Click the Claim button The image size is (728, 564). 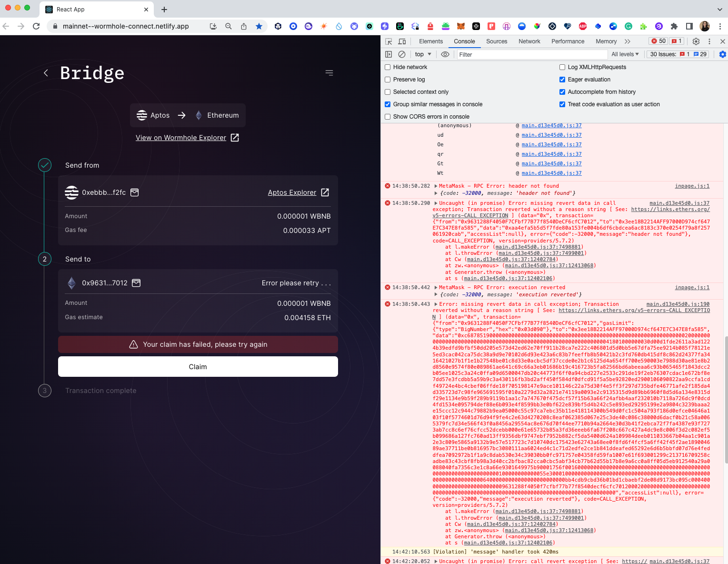pyautogui.click(x=198, y=366)
